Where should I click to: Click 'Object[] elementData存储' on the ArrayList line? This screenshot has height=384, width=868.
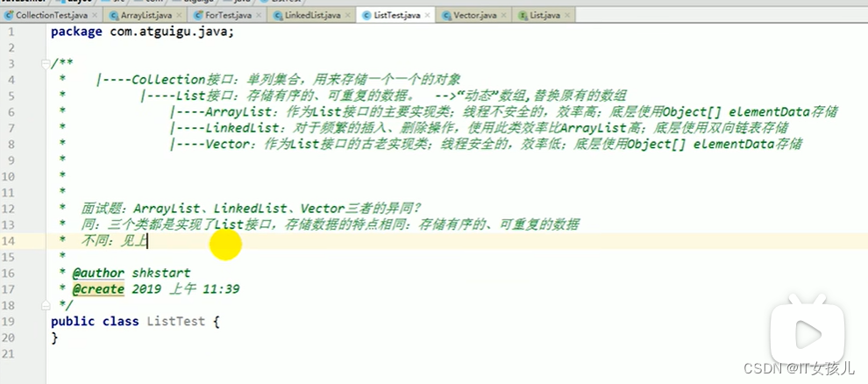click(x=751, y=111)
